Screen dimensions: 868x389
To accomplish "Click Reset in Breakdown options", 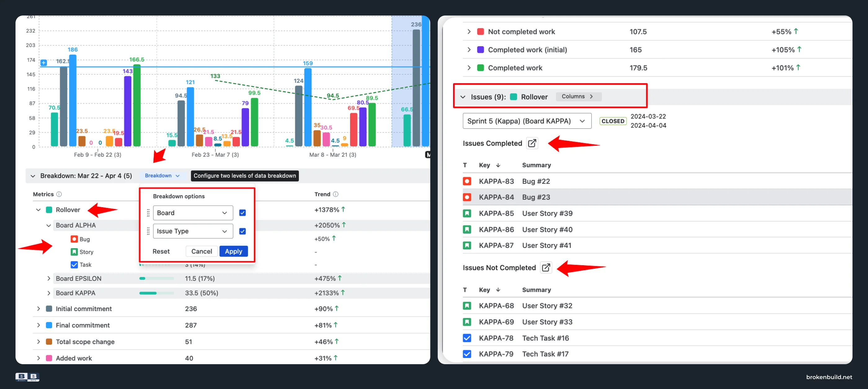I will pyautogui.click(x=161, y=251).
